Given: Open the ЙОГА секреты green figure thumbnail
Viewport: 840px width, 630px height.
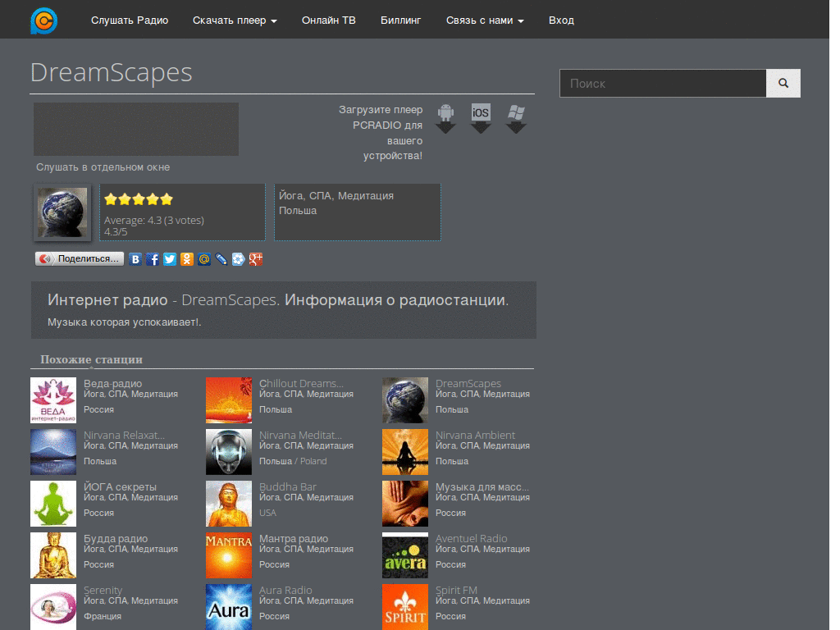Looking at the screenshot, I should point(53,504).
